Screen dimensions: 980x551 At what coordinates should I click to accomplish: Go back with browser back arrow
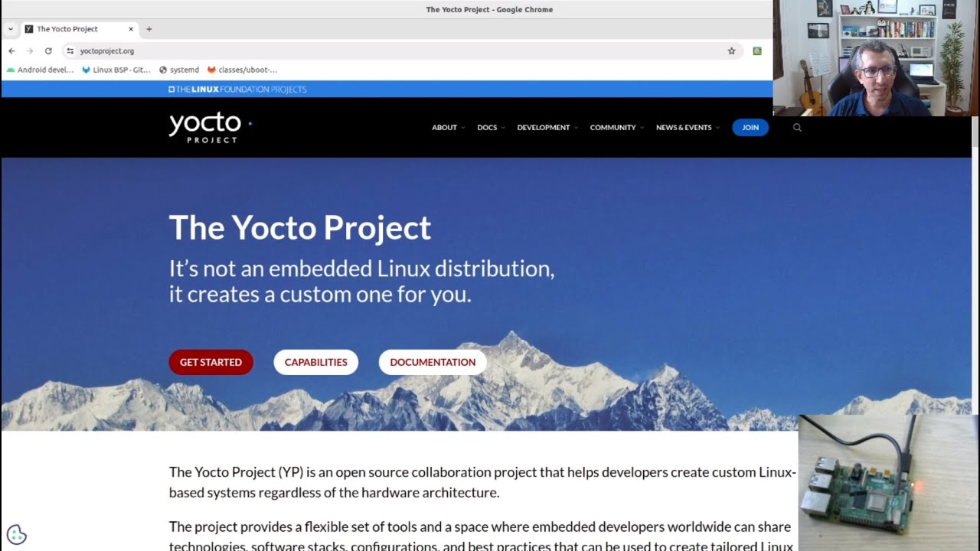pos(11,51)
